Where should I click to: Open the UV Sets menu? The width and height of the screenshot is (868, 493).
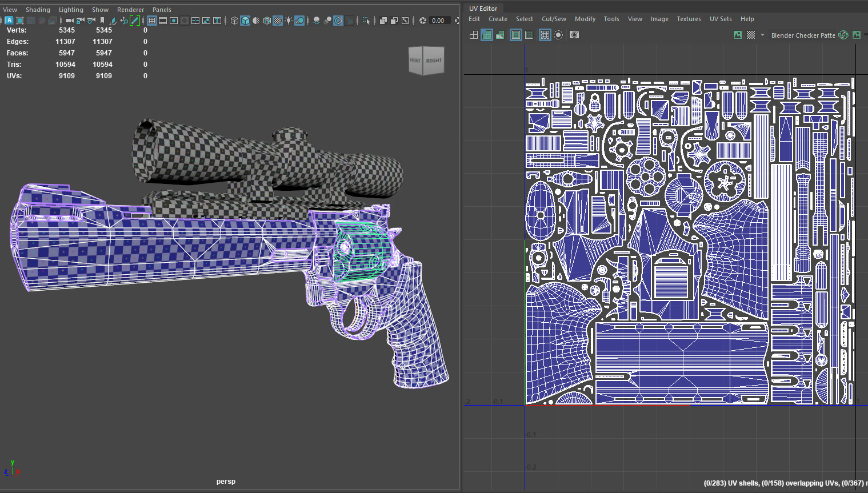point(721,19)
